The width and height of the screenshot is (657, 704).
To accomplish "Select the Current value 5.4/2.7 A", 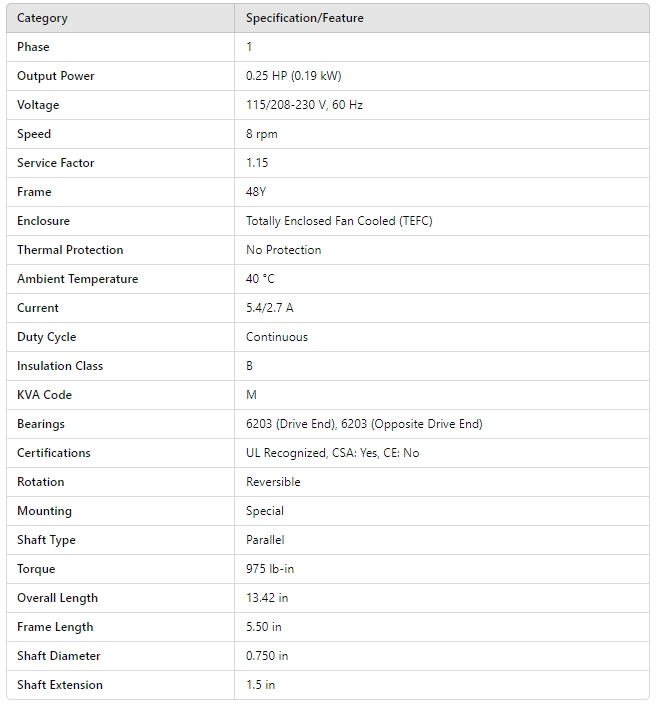I will (270, 308).
